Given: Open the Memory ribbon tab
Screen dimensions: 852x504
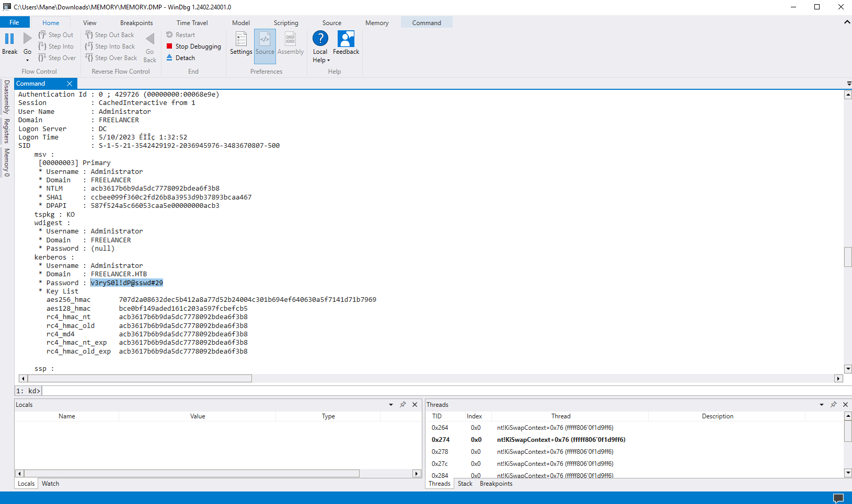Looking at the screenshot, I should click(377, 23).
